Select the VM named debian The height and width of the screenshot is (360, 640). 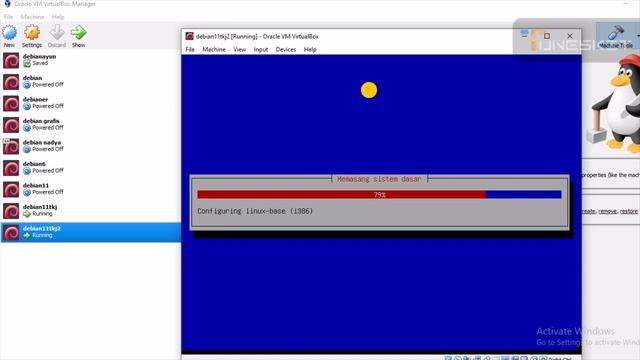pos(91,82)
